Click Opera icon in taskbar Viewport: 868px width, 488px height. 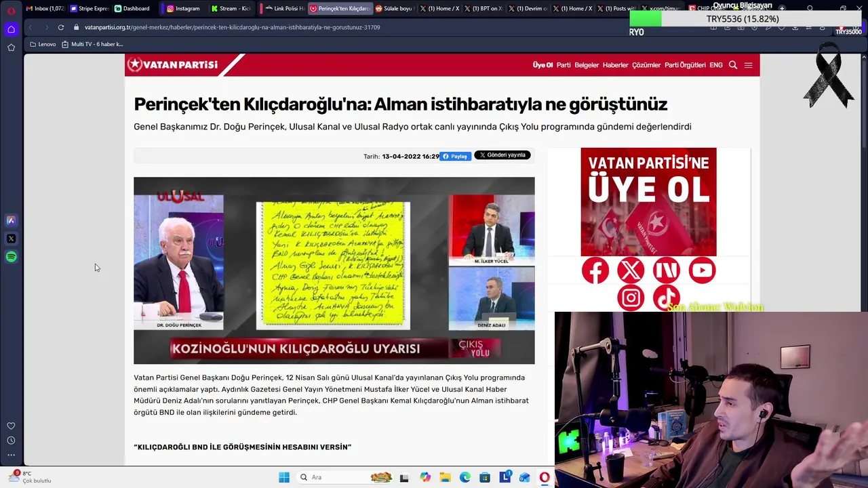pyautogui.click(x=545, y=477)
